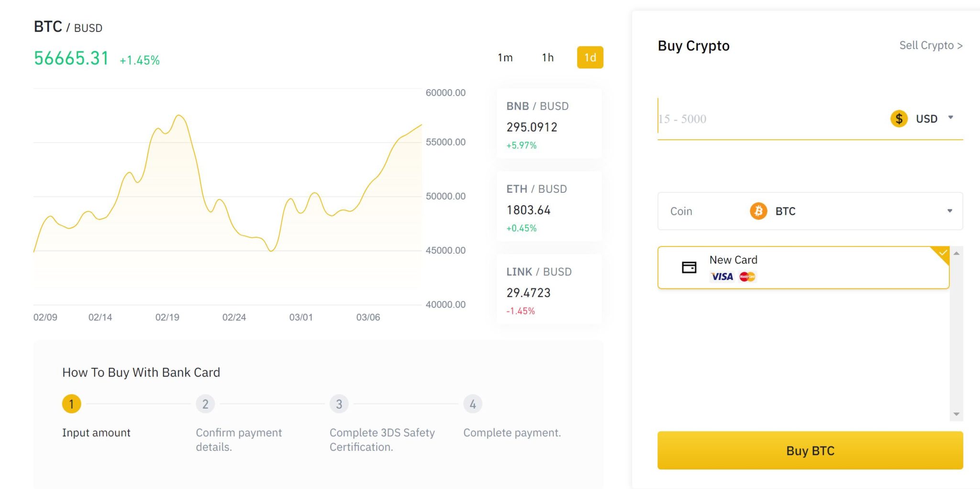Open the Sell Crypto link
Image resolution: width=980 pixels, height=489 pixels.
coord(930,45)
